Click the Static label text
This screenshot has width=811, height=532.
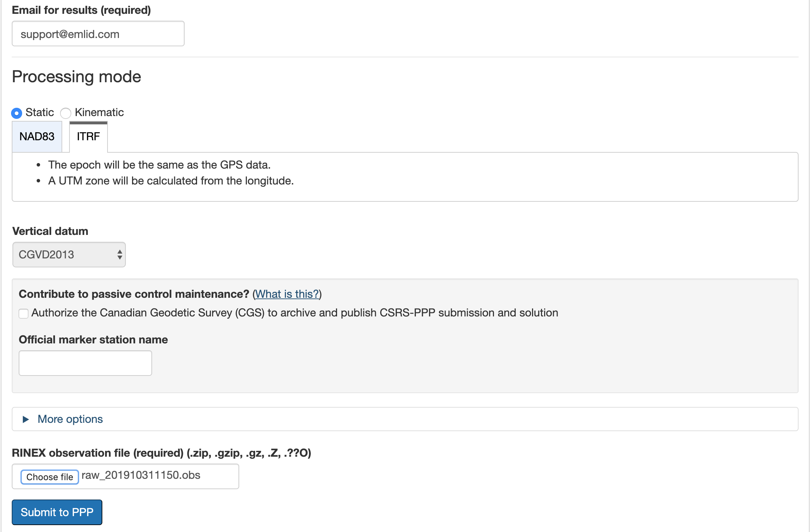pyautogui.click(x=40, y=113)
